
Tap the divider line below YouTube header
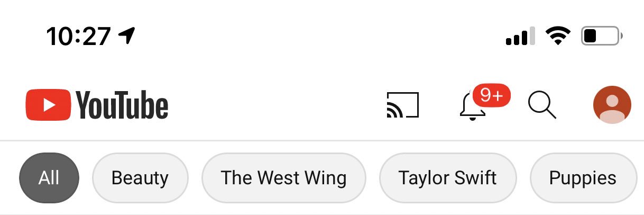tap(322, 140)
